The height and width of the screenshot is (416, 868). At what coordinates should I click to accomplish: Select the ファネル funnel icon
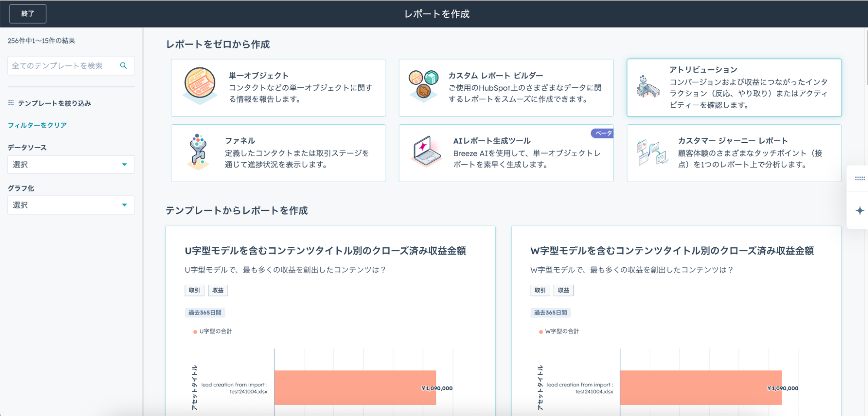point(198,152)
